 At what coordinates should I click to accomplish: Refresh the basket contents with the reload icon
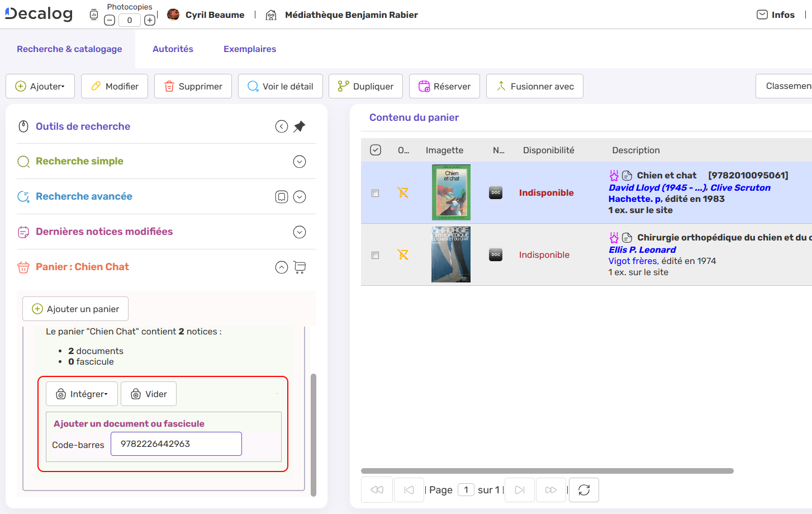[583, 489]
